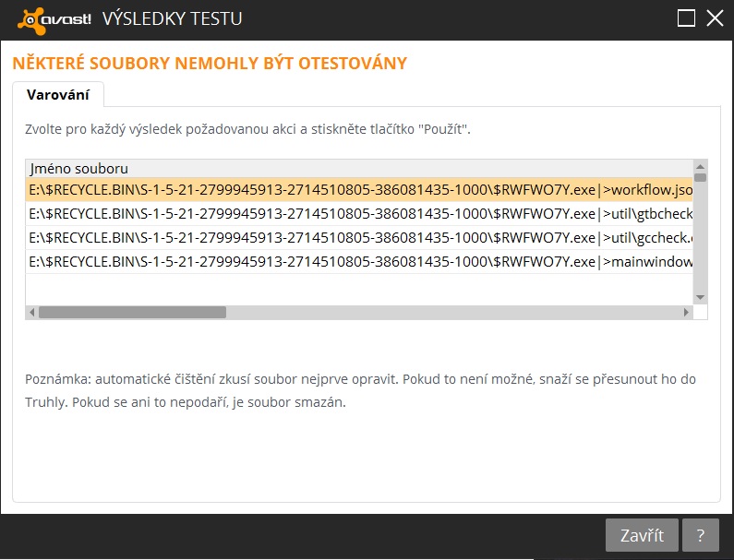734x560 pixels.
Task: Click the horizontal scrollbar thumb
Action: point(131,313)
